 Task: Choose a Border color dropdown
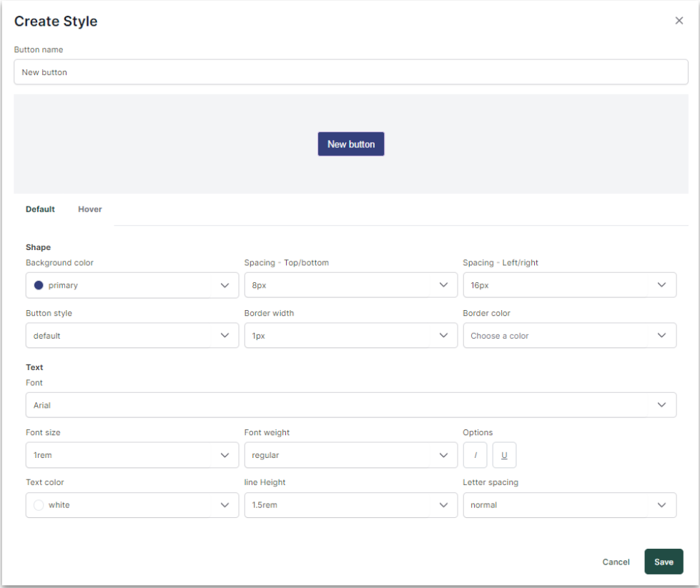click(x=569, y=335)
